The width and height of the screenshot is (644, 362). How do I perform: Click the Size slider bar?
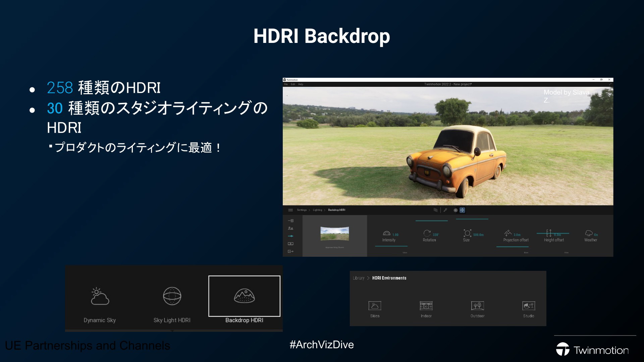coord(472,219)
